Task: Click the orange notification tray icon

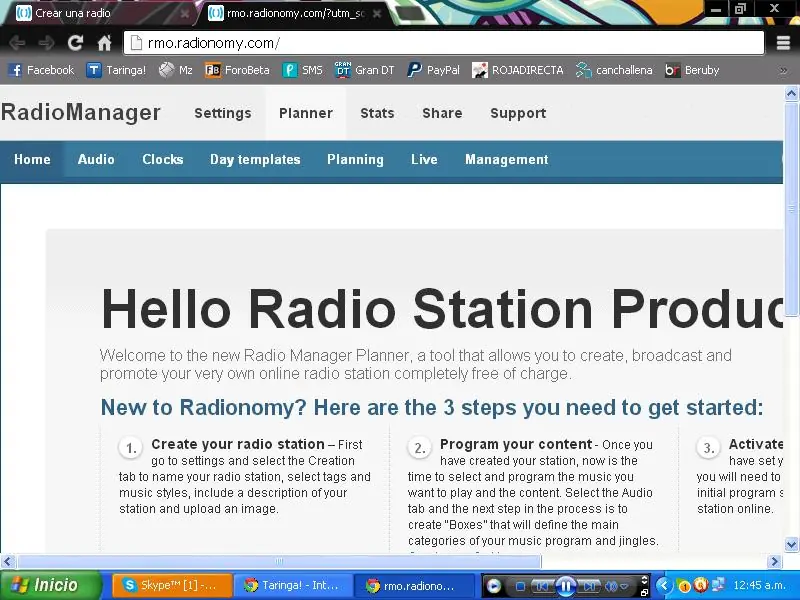Action: coord(685,586)
